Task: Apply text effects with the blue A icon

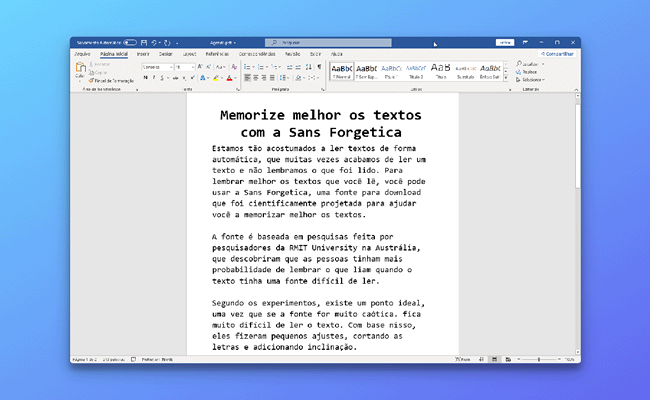Action: pyautogui.click(x=202, y=78)
